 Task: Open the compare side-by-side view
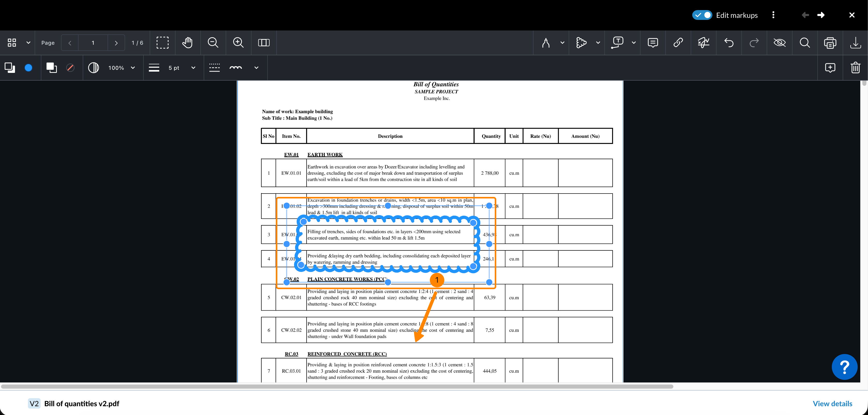(263, 43)
